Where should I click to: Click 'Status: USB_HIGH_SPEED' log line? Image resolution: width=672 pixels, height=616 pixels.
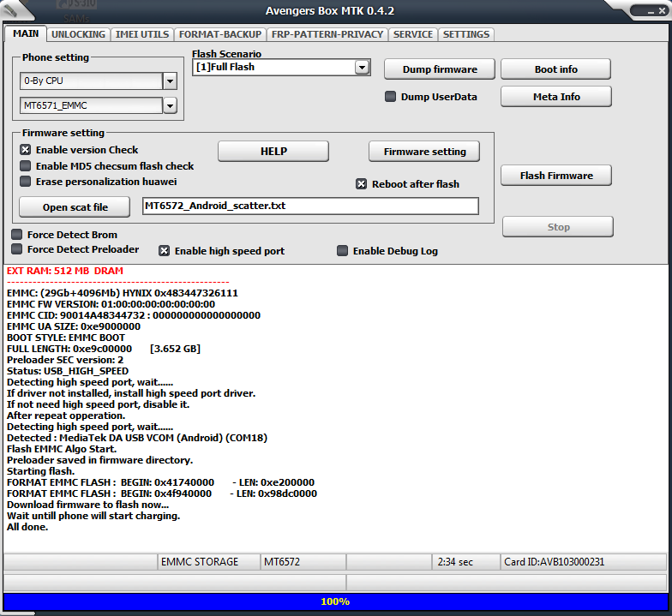click(x=68, y=372)
